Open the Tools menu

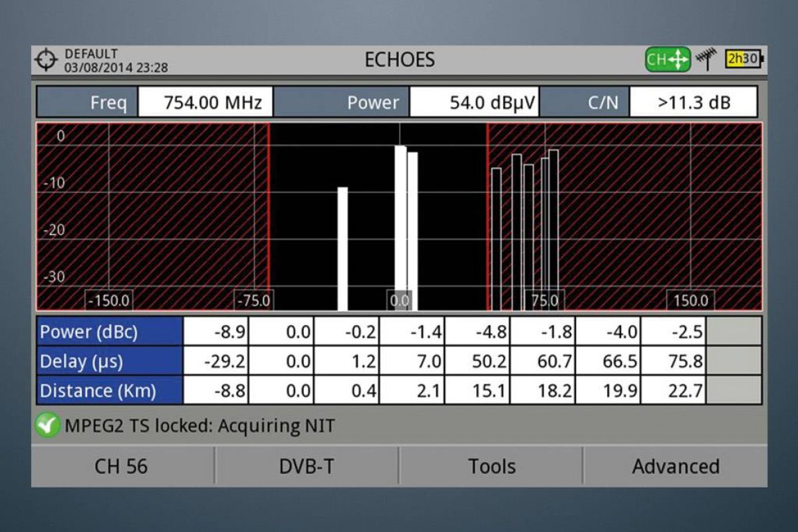491,466
